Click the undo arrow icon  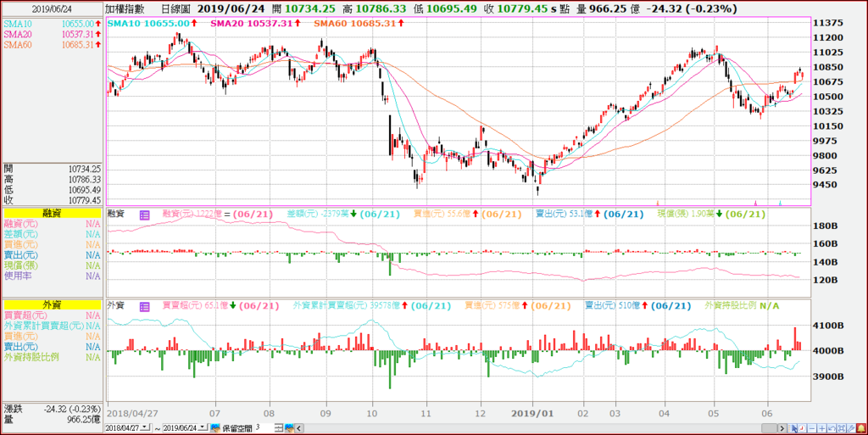(832, 428)
